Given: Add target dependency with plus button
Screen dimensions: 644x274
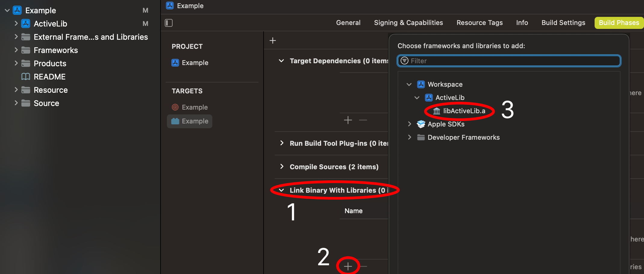Looking at the screenshot, I should point(348,120).
